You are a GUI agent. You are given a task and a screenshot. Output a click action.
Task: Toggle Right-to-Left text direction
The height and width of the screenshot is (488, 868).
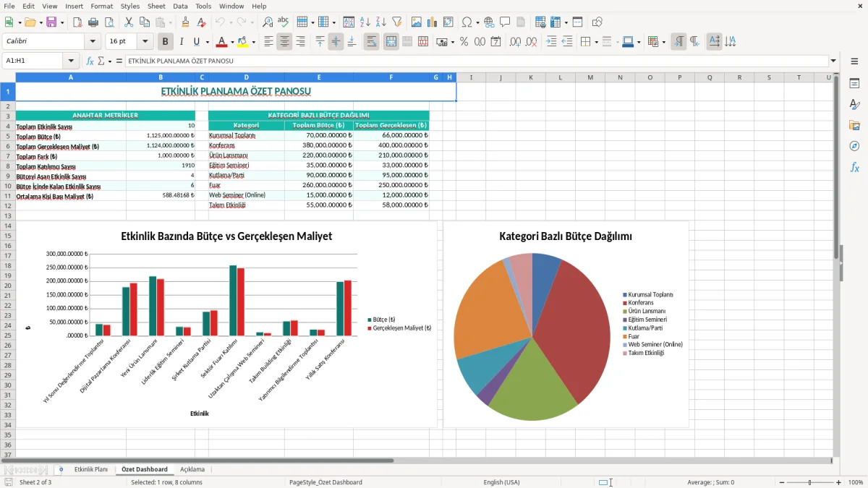[694, 42]
